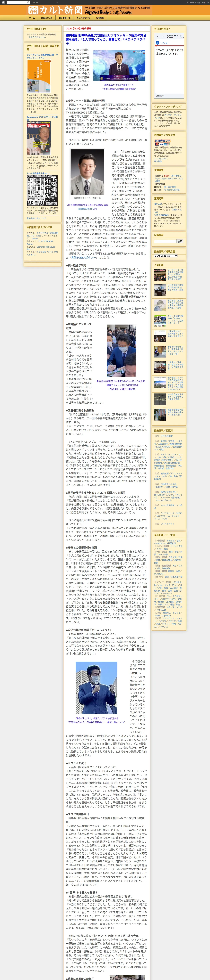Viewport: 210px width, 980px height.
Task: Open poll result 統一協会問題 link
Action: 170,187
